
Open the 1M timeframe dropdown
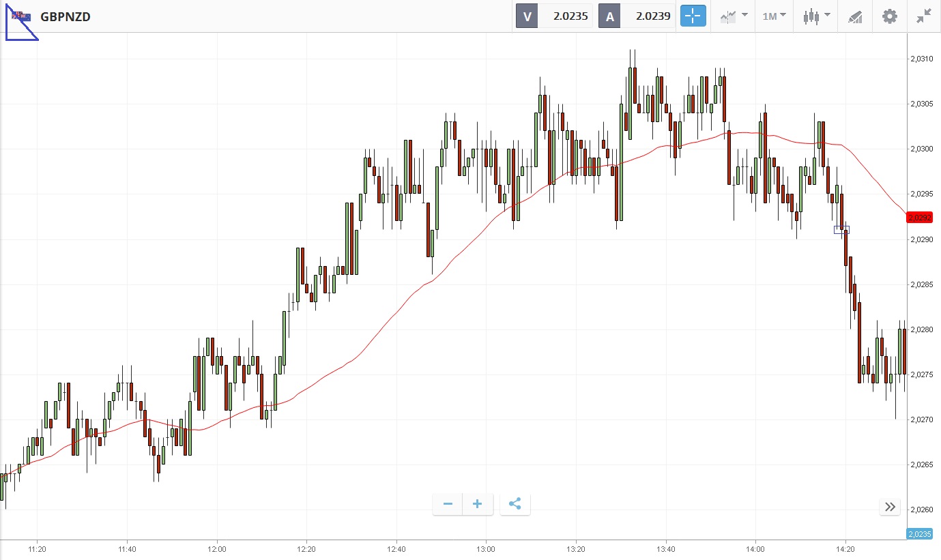[774, 16]
